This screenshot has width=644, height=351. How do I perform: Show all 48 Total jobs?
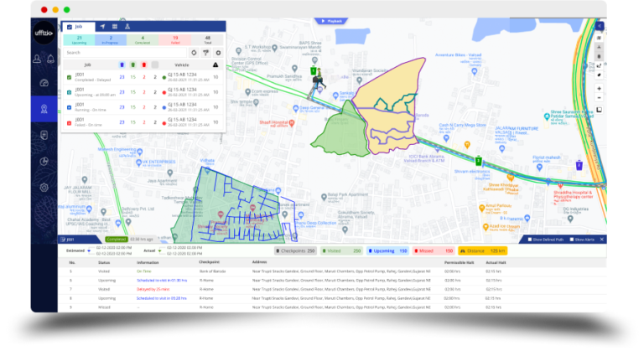tap(207, 40)
